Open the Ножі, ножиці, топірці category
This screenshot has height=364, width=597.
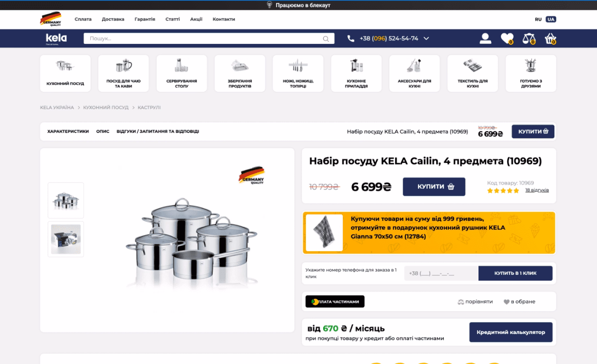click(x=298, y=73)
